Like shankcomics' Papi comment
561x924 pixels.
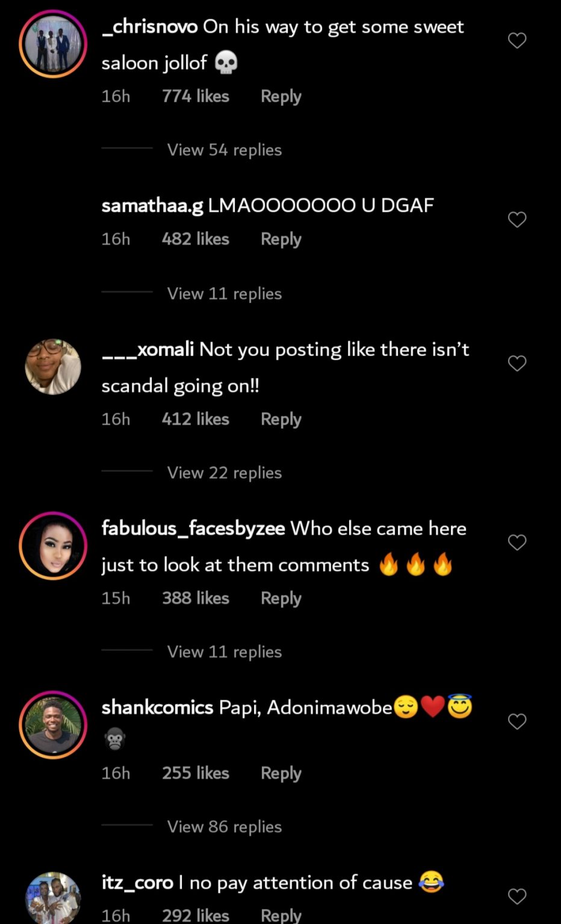(x=517, y=721)
